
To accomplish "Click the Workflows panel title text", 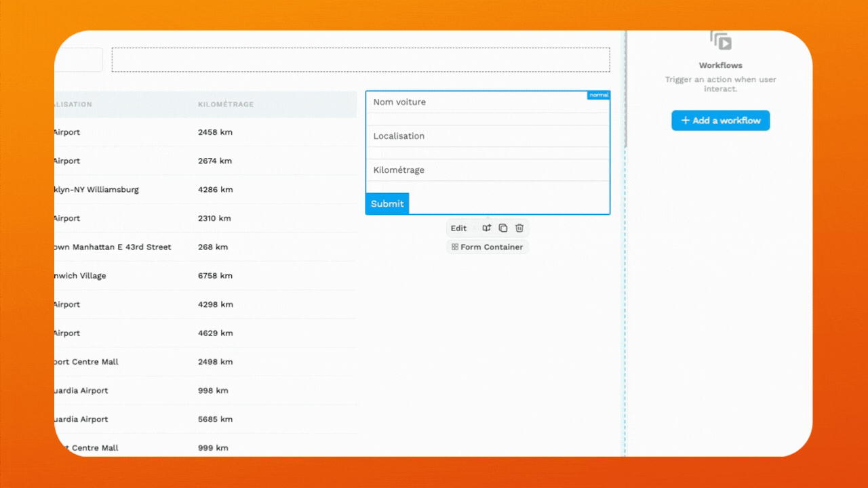I will pos(720,65).
